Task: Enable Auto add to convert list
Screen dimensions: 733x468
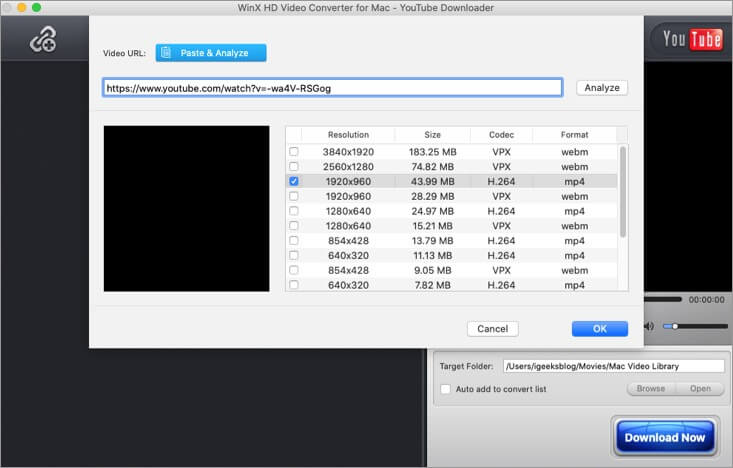Action: 446,389
